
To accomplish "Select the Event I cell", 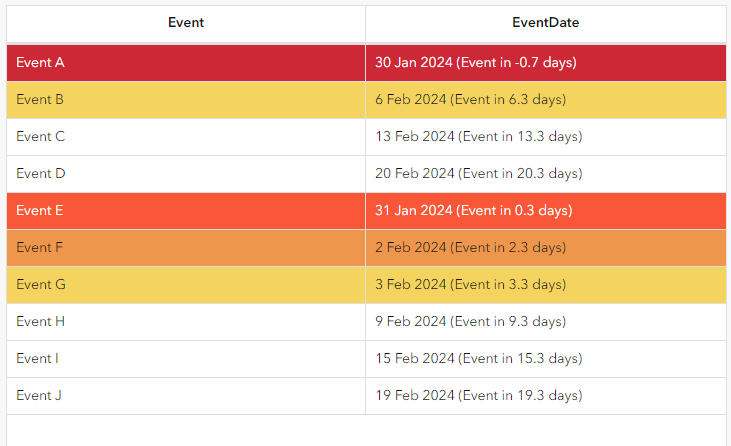I will [x=39, y=359].
